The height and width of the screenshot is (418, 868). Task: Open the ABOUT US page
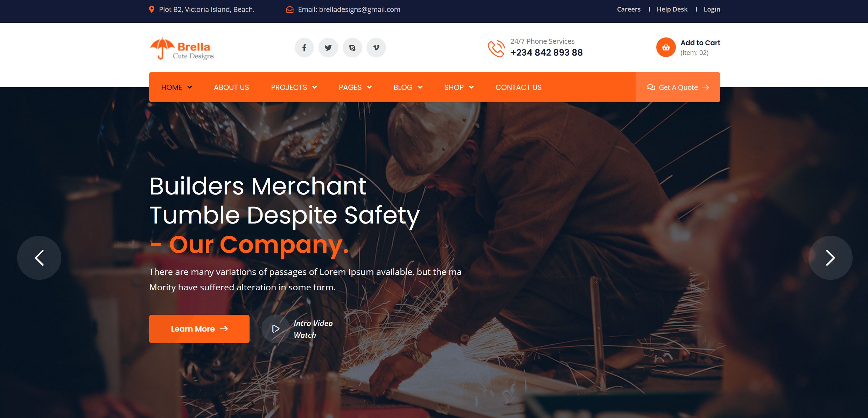[x=231, y=87]
